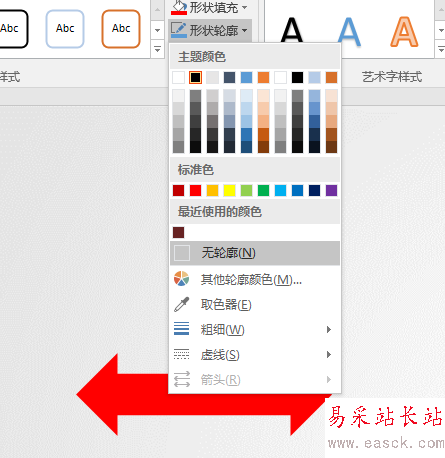Apply the orange outlined Abc shape style
445x458 pixels.
(x=121, y=29)
